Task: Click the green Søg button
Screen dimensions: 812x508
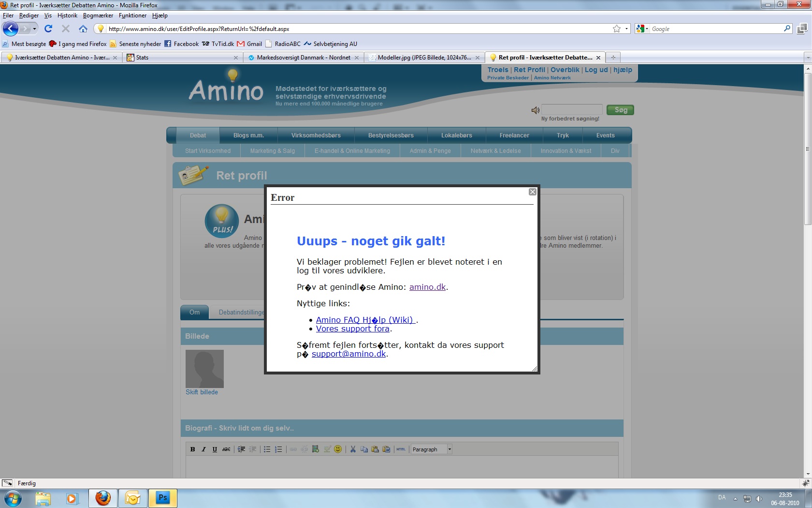Action: coord(620,110)
